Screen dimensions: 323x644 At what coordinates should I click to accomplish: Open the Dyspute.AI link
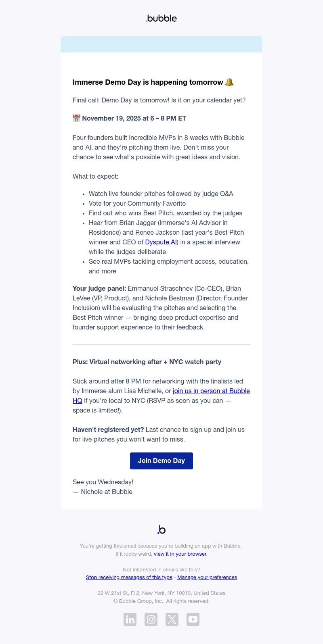tap(161, 242)
